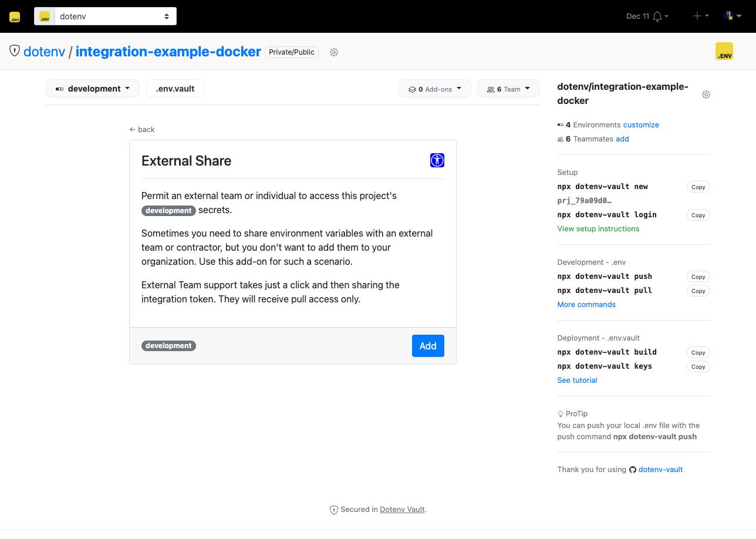Open View setup instructions link
This screenshot has height=539, width=756.
point(598,229)
